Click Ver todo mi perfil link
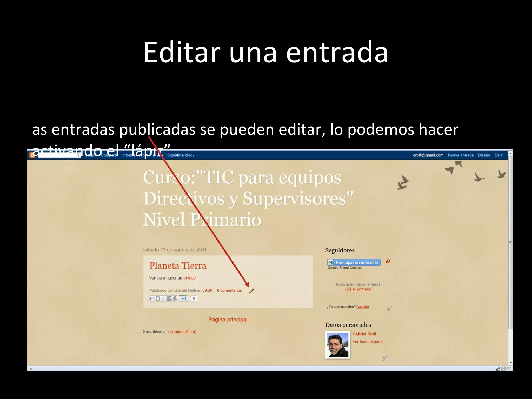 click(x=367, y=341)
